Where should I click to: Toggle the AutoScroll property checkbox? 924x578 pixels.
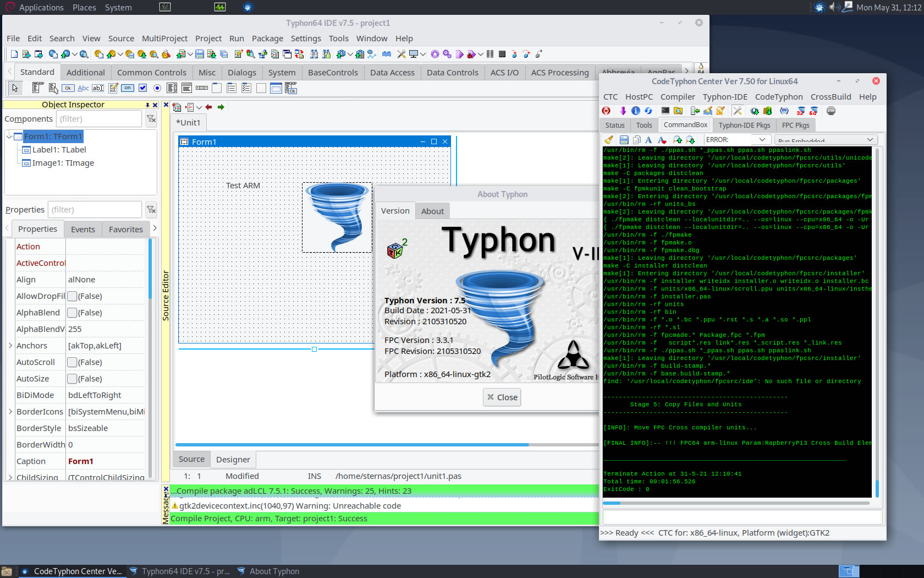[x=72, y=362]
